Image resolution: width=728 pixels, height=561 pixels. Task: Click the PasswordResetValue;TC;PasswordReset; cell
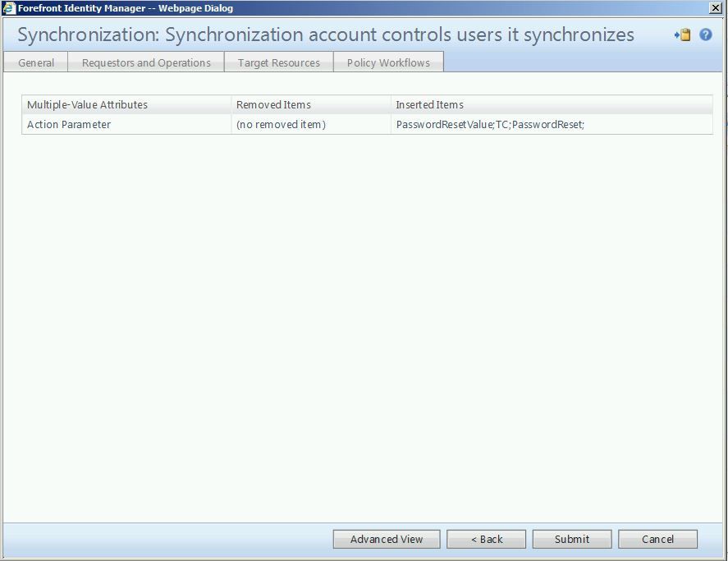tap(552, 125)
